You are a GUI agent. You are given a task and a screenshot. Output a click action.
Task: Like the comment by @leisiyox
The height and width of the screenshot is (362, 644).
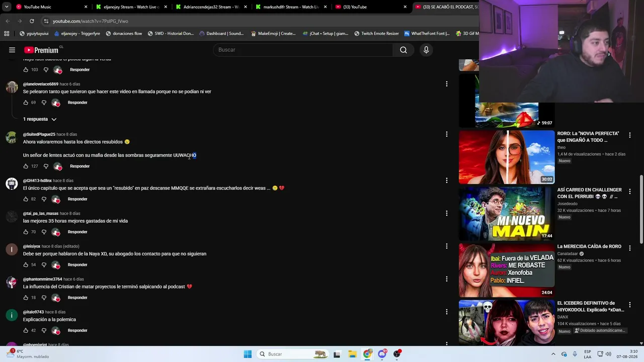26,265
